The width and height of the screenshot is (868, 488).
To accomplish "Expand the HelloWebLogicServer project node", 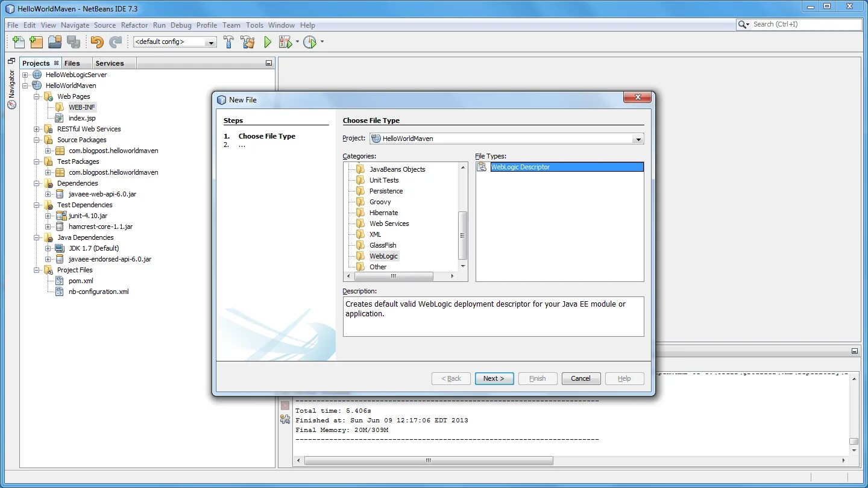I will tap(25, 75).
